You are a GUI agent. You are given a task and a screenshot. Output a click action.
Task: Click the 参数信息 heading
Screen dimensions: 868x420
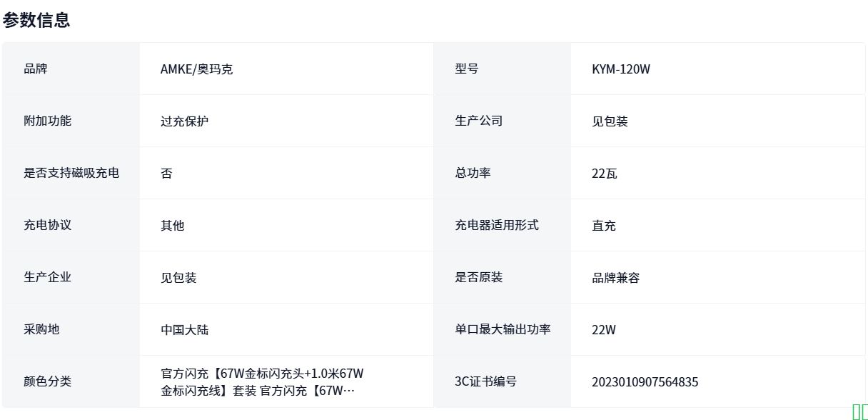[36, 20]
